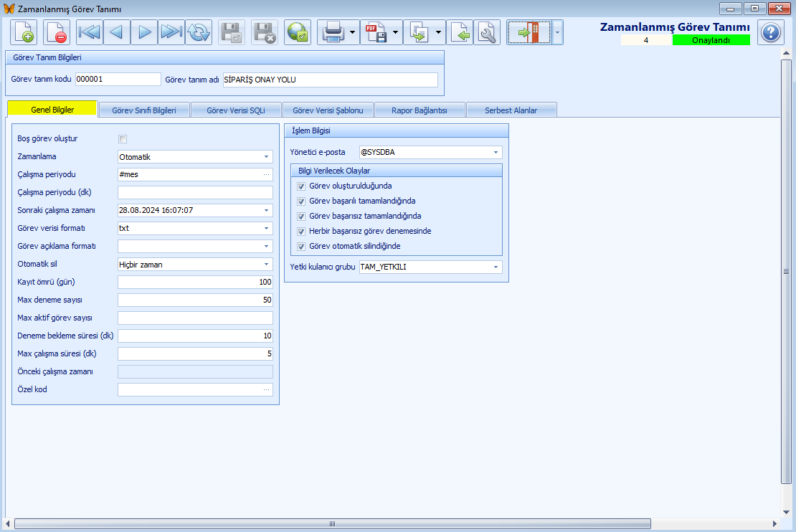Jump to the first record in toolbar

point(90,32)
